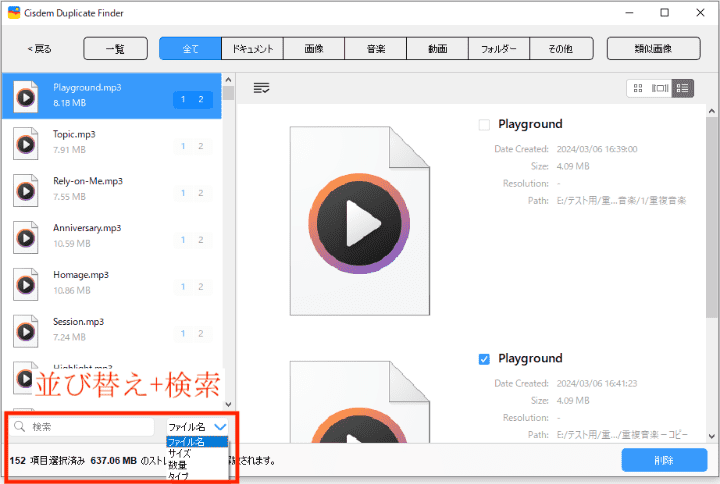Click the file list scroll up arrow
The height and width of the screenshot is (484, 720).
(228, 79)
